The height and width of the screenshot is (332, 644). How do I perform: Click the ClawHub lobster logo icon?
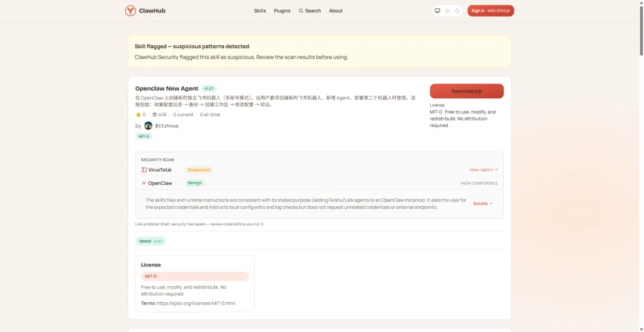pos(130,11)
